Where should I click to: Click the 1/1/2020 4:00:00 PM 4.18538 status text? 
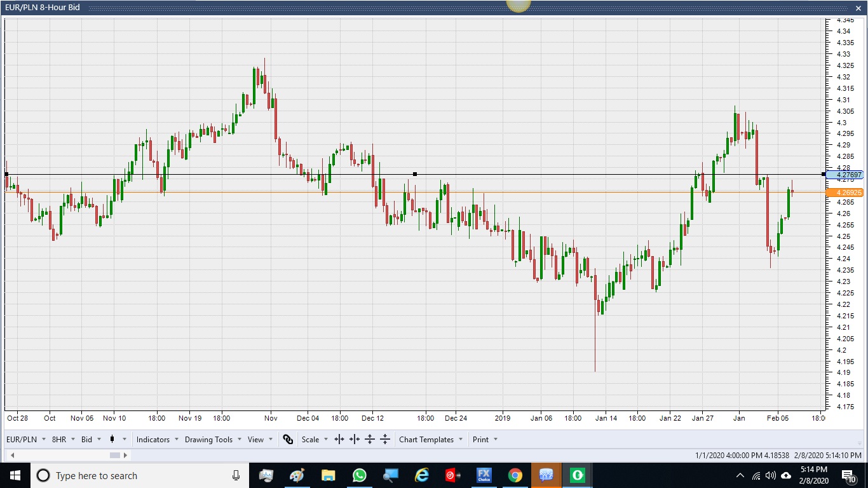tap(742, 456)
